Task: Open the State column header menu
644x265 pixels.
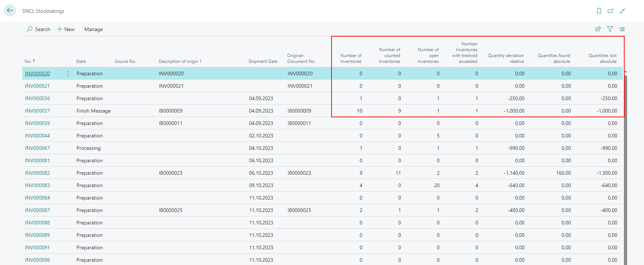Action: click(81, 61)
